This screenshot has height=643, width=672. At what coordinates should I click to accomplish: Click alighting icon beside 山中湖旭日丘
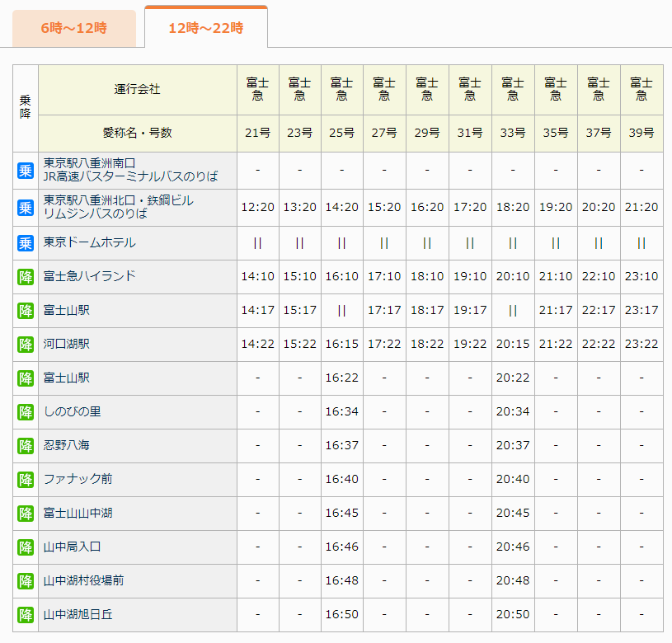26,615
